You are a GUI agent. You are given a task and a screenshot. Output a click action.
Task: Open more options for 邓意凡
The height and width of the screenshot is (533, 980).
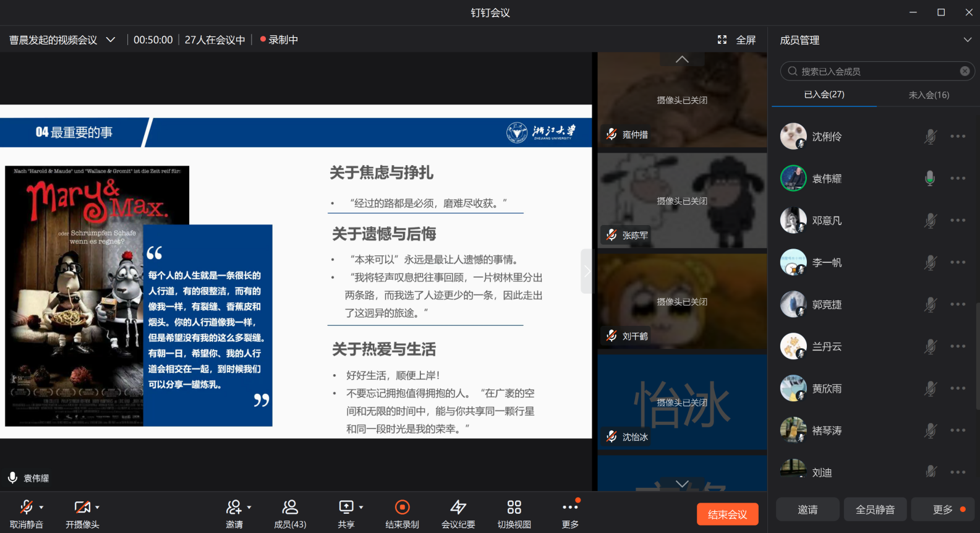[958, 220]
